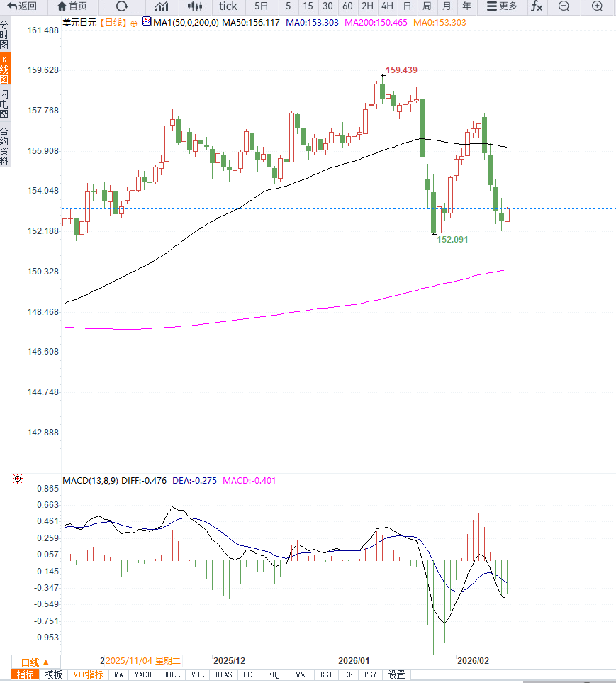Click the 返回 back button

(x=22, y=6)
